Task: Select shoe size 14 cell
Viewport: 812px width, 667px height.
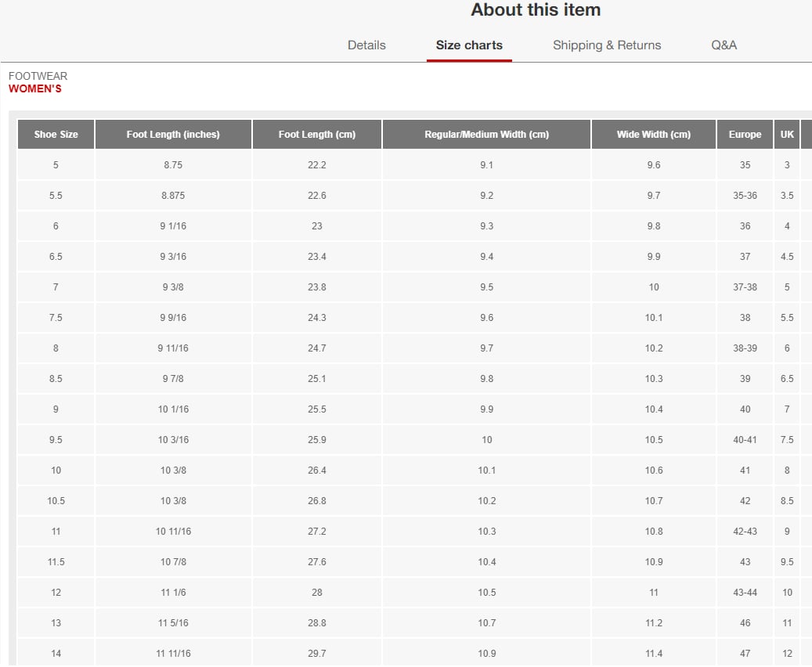Action: click(56, 654)
